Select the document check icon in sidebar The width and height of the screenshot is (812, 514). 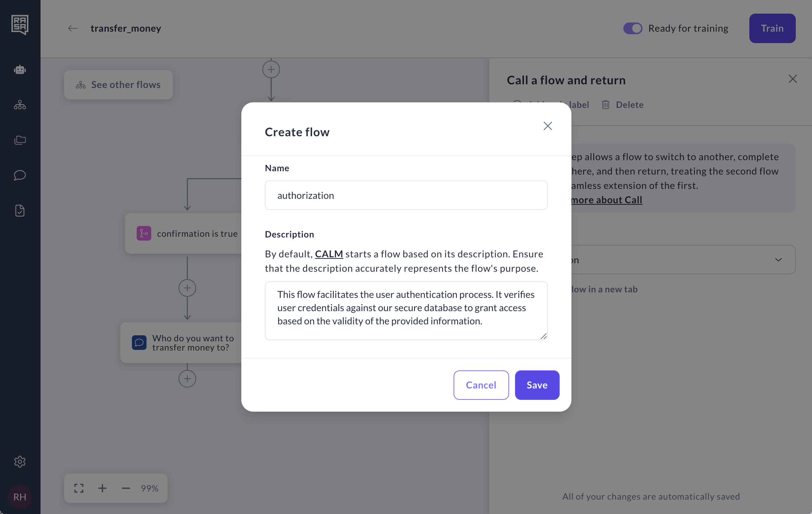coord(20,210)
